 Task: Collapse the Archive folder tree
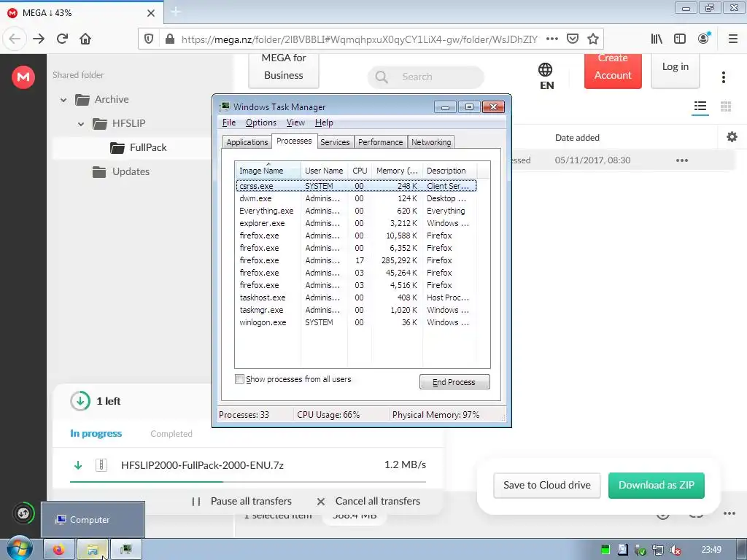(63, 100)
